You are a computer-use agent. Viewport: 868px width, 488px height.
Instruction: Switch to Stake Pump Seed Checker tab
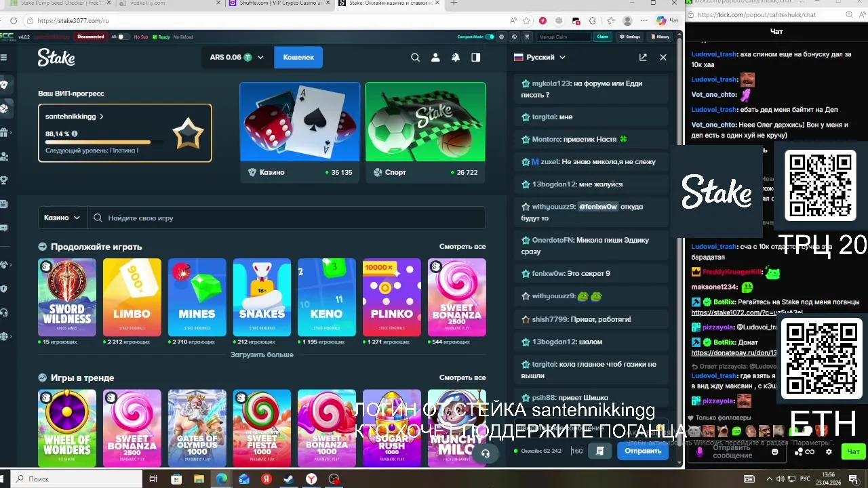pos(61,3)
